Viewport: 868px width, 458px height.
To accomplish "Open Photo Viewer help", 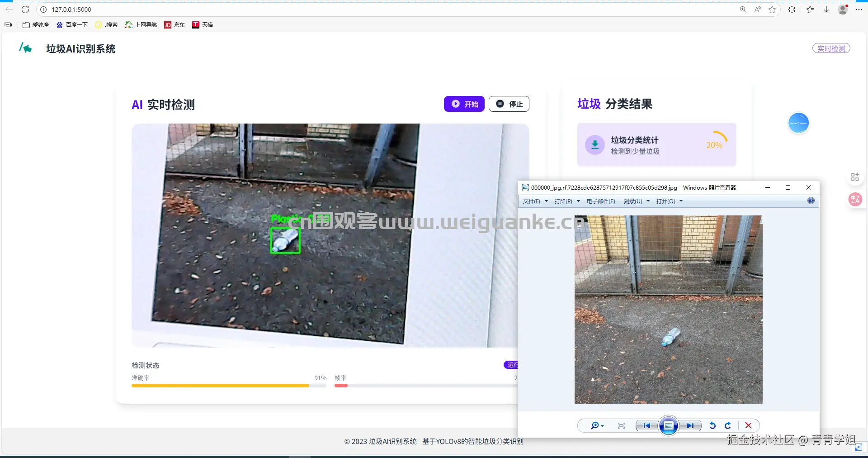I will (811, 201).
